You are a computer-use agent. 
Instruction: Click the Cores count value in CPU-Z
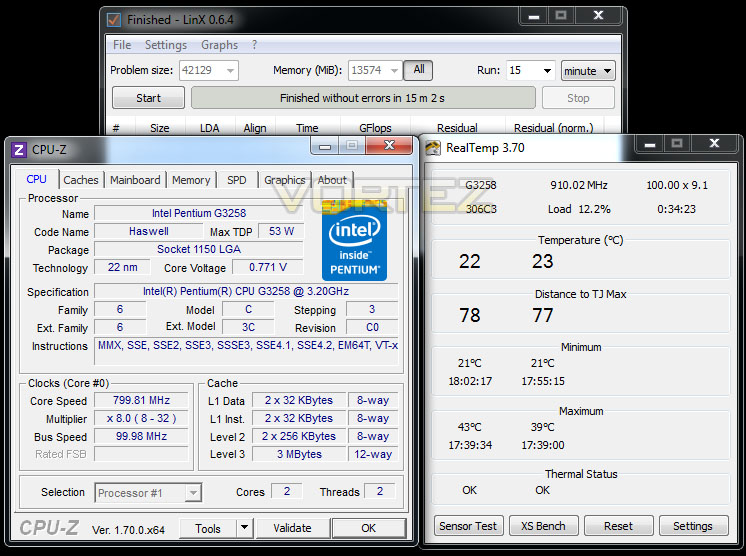pyautogui.click(x=287, y=491)
